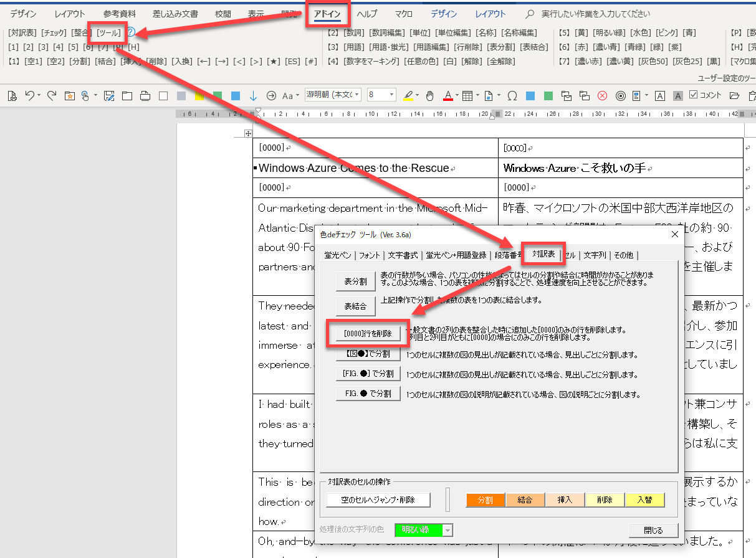Click the Undo arrow icon in toolbar

[x=29, y=95]
